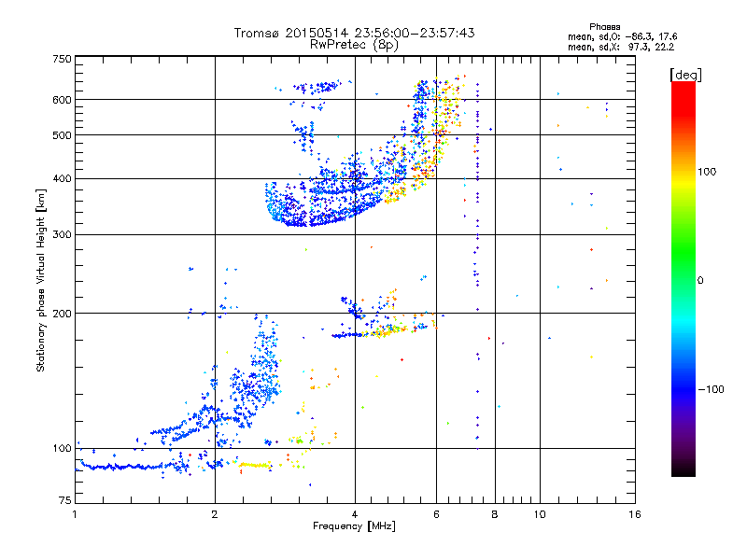
Task: Click the plot title 'Tromsø 20150514 23:56:00-23:57:43'
Action: (354, 33)
